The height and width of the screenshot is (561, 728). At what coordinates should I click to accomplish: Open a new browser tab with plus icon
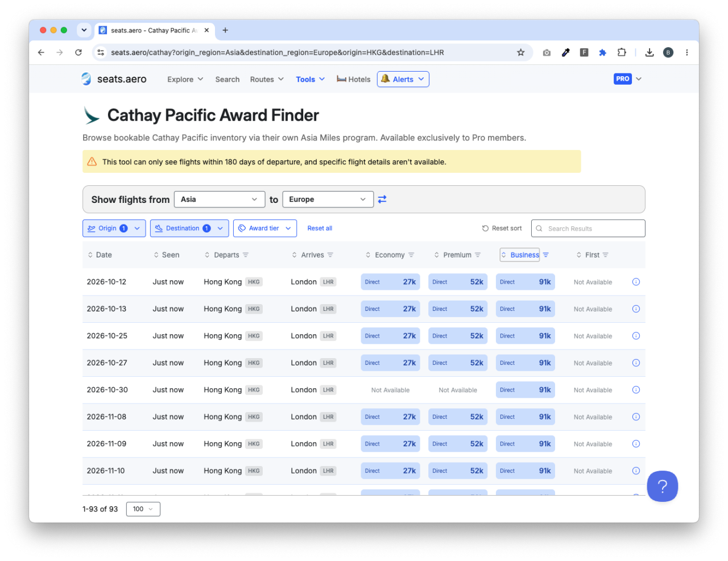click(225, 30)
